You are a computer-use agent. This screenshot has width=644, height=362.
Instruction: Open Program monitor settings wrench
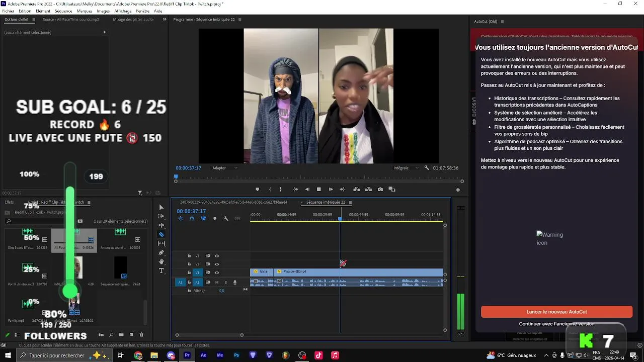(x=427, y=168)
